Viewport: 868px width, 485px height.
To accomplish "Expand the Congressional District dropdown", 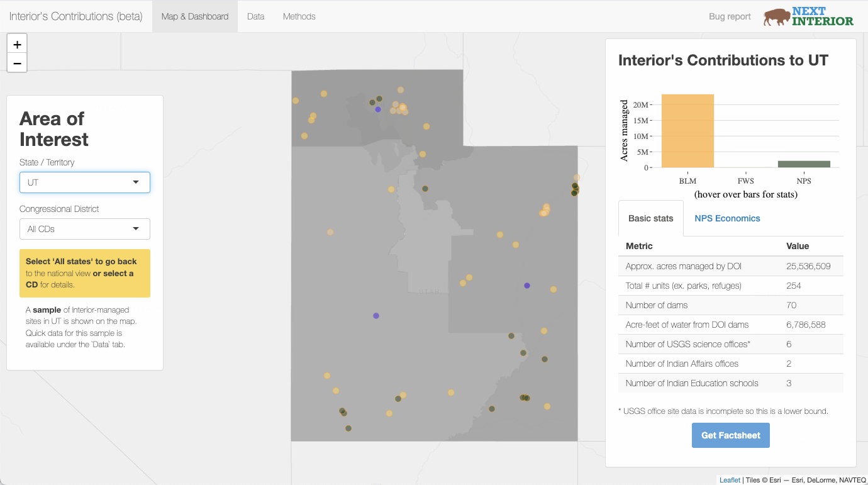I will pos(85,229).
